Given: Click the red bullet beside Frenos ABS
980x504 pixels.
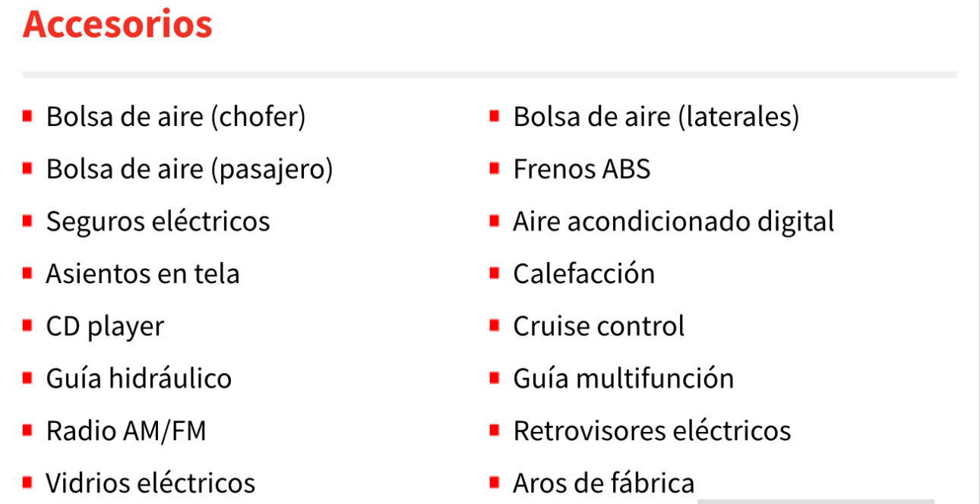Looking at the screenshot, I should point(495,168).
